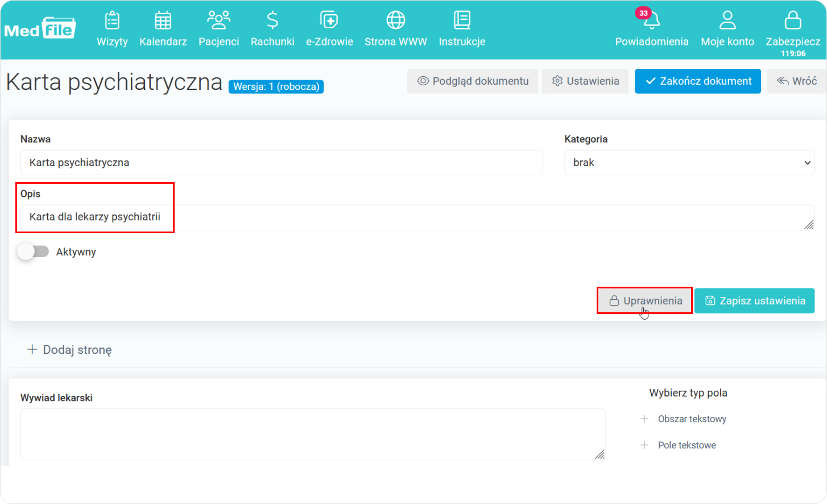Open Powiadomienia bell icon
827x504 pixels.
(652, 22)
